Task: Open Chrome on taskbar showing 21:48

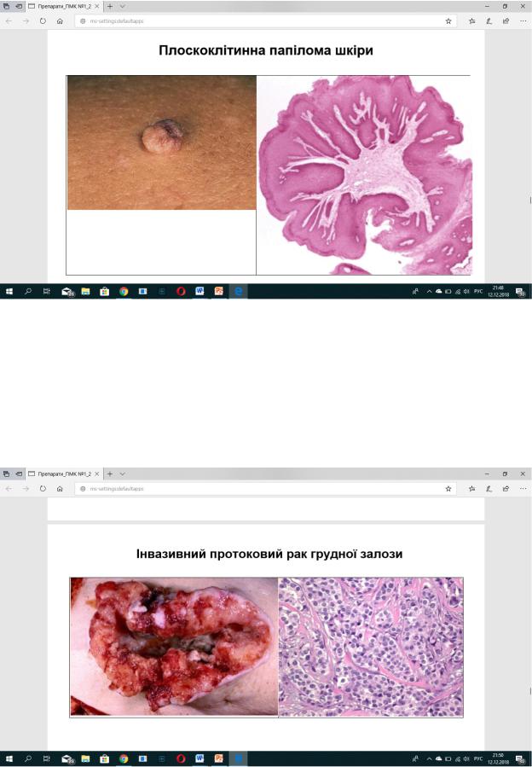Action: [124, 292]
